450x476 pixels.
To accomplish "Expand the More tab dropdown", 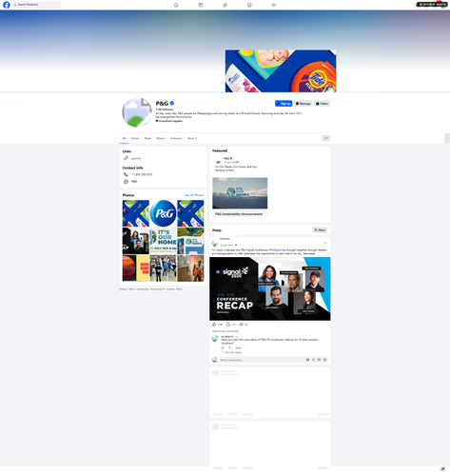I will 192,138.
